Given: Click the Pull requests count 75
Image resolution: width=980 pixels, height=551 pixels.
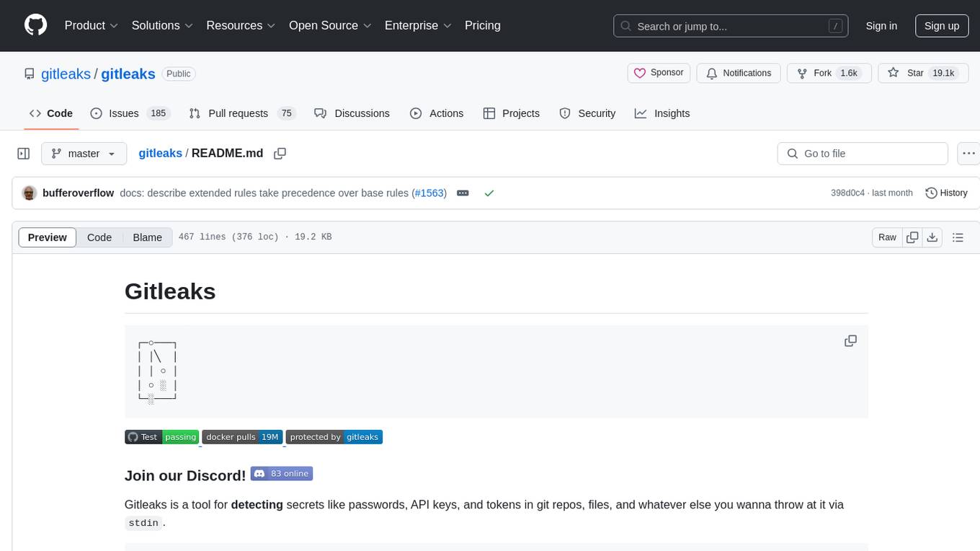Looking at the screenshot, I should (287, 113).
